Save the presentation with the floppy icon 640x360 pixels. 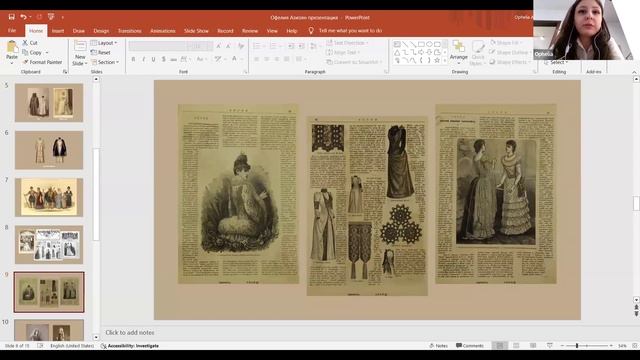point(11,17)
